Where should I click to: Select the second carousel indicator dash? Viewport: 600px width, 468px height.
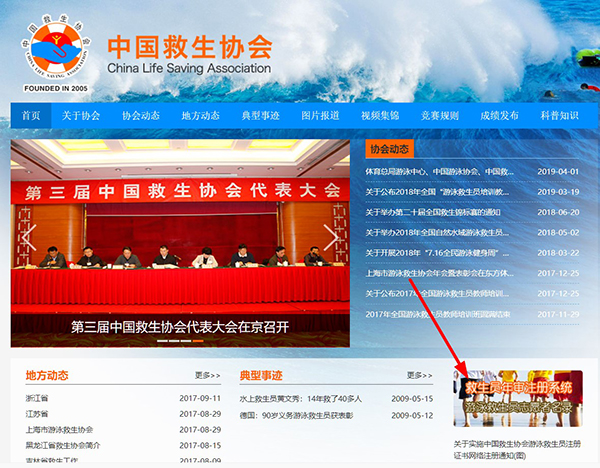pyautogui.click(x=174, y=341)
